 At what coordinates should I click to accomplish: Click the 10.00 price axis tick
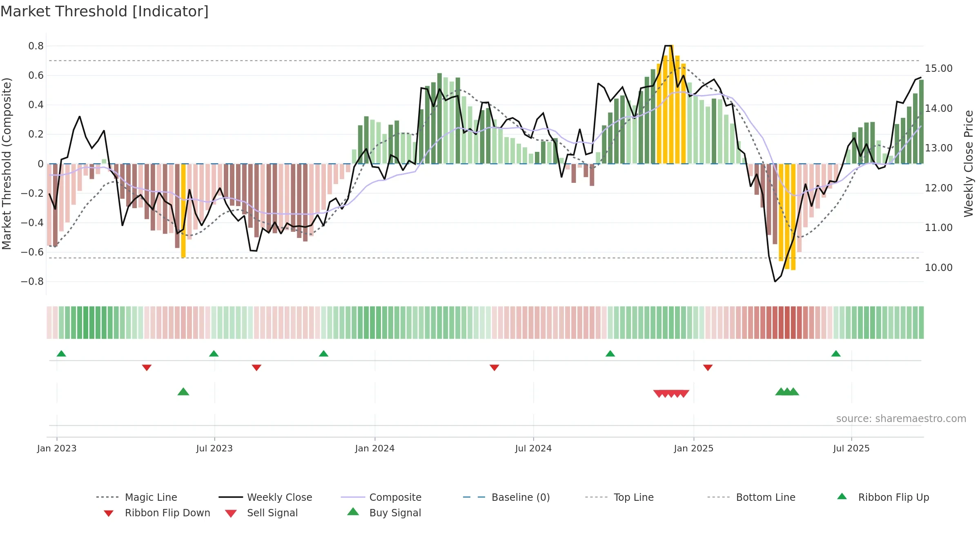[939, 267]
